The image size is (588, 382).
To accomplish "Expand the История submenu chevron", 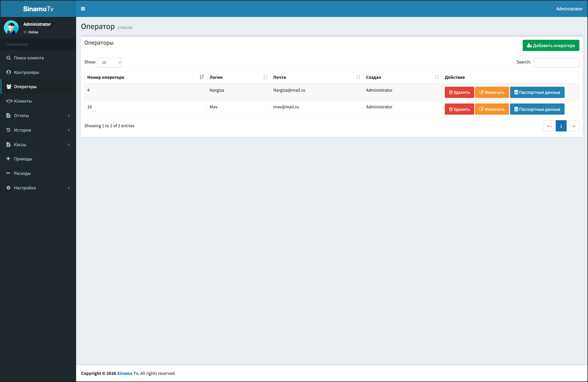I will 69,130.
